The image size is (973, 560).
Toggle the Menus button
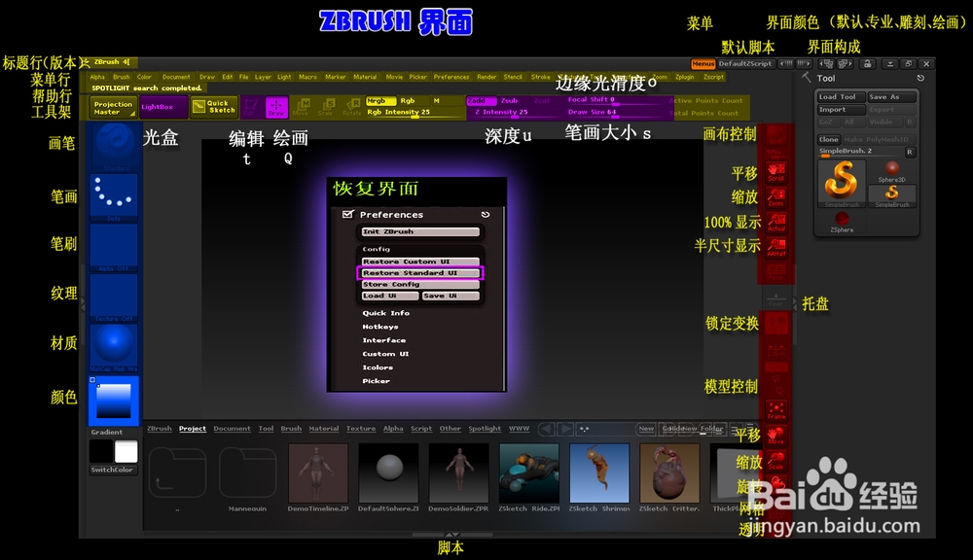pyautogui.click(x=703, y=64)
